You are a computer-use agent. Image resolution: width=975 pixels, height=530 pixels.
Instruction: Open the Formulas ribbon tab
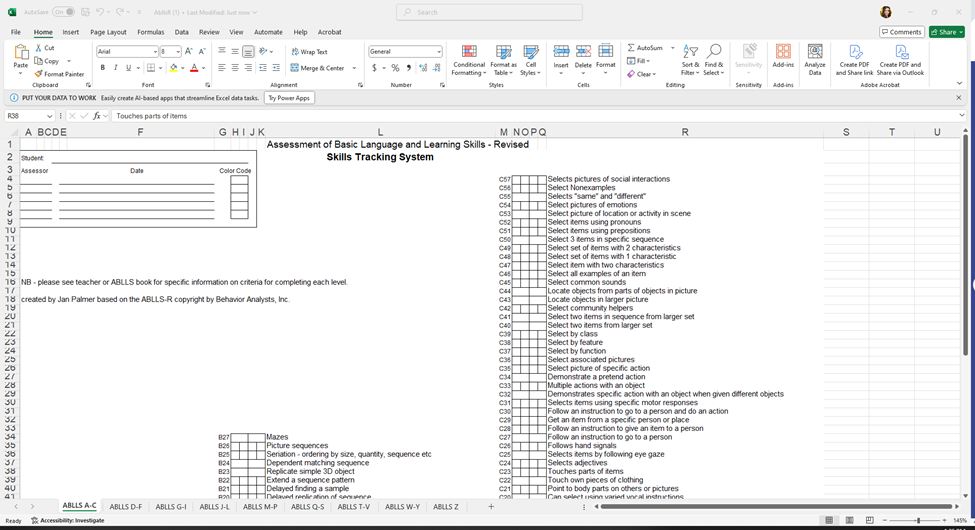tap(150, 32)
